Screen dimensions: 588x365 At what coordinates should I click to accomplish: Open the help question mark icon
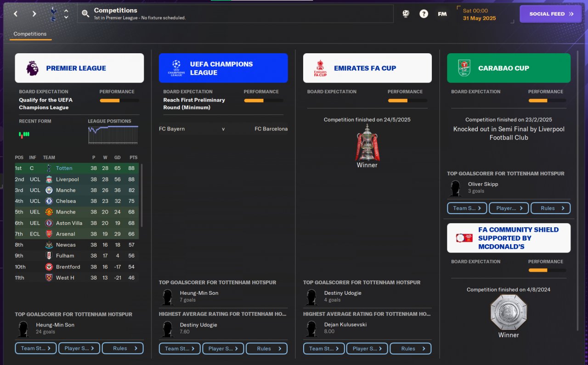click(424, 14)
